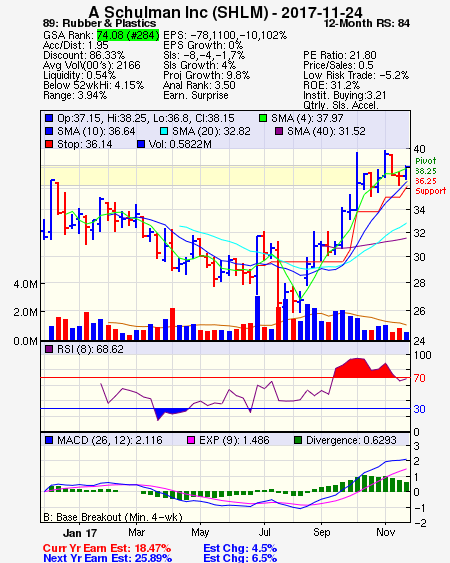Click the Divergence: 0.6293 label

[351, 440]
